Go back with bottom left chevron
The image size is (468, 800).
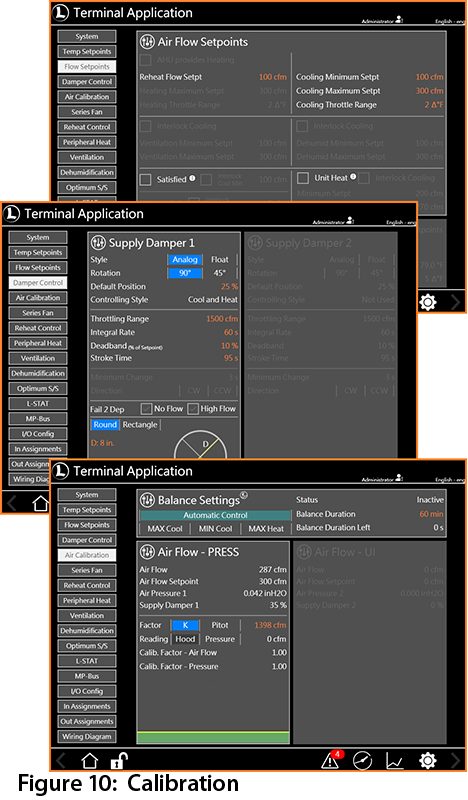(61, 761)
